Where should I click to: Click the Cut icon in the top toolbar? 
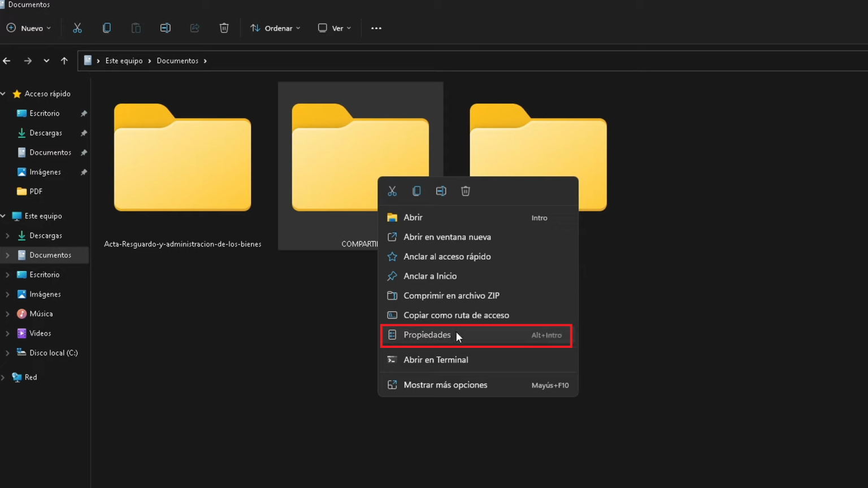tap(77, 28)
